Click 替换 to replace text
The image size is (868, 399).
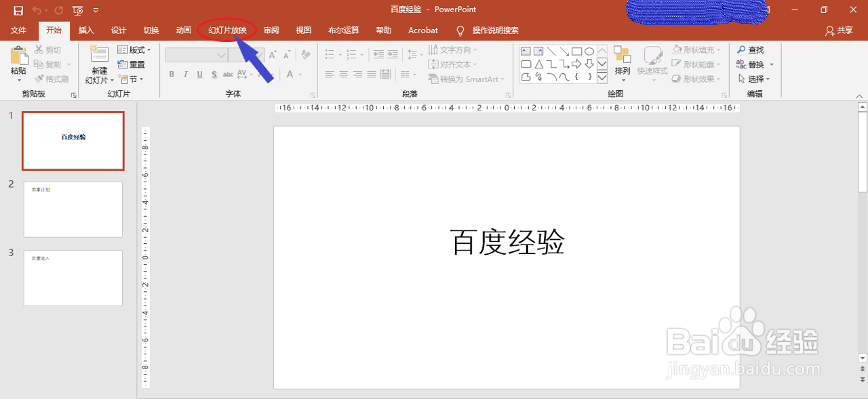(x=755, y=64)
